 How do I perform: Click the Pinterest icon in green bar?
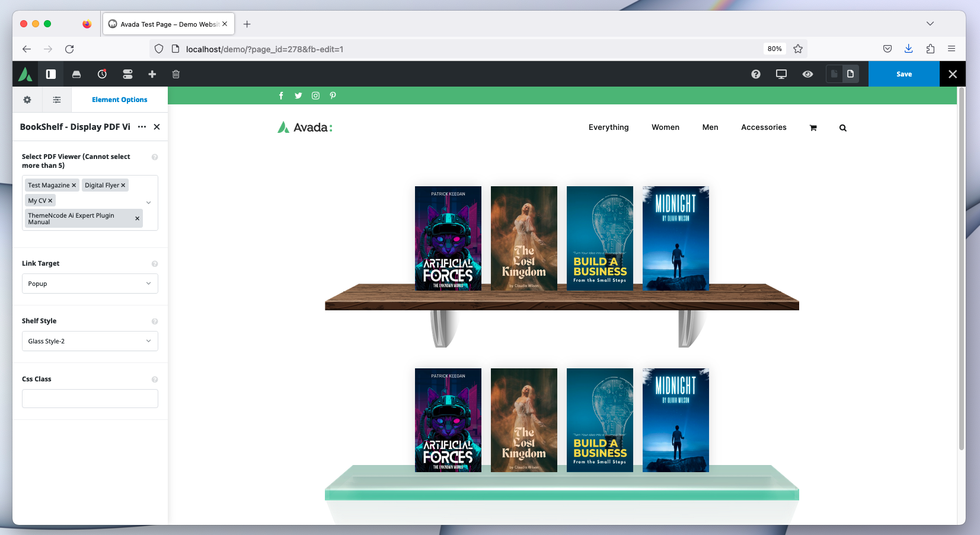[333, 95]
